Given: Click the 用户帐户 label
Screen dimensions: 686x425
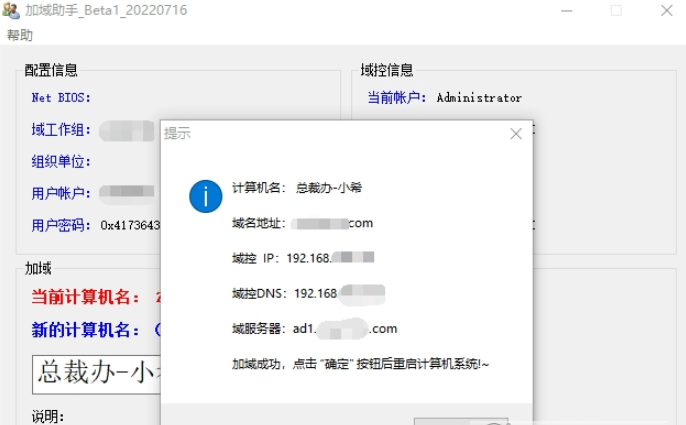Looking at the screenshot, I should (61, 193).
